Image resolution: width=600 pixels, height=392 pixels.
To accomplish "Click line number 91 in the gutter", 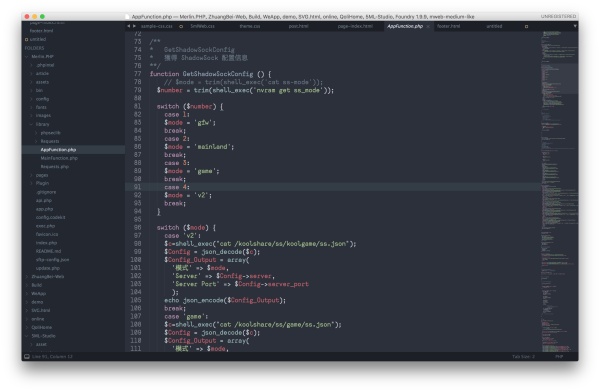I will pos(137,187).
